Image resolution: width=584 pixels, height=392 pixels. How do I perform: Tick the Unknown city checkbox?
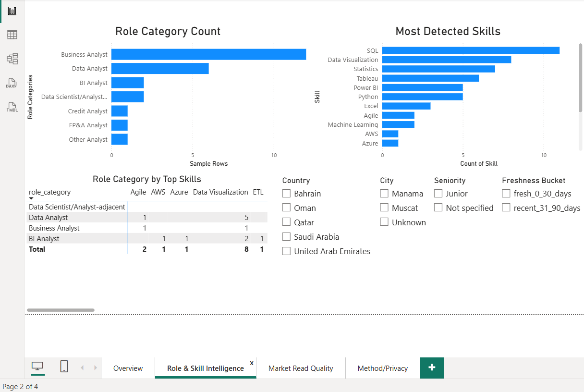384,222
